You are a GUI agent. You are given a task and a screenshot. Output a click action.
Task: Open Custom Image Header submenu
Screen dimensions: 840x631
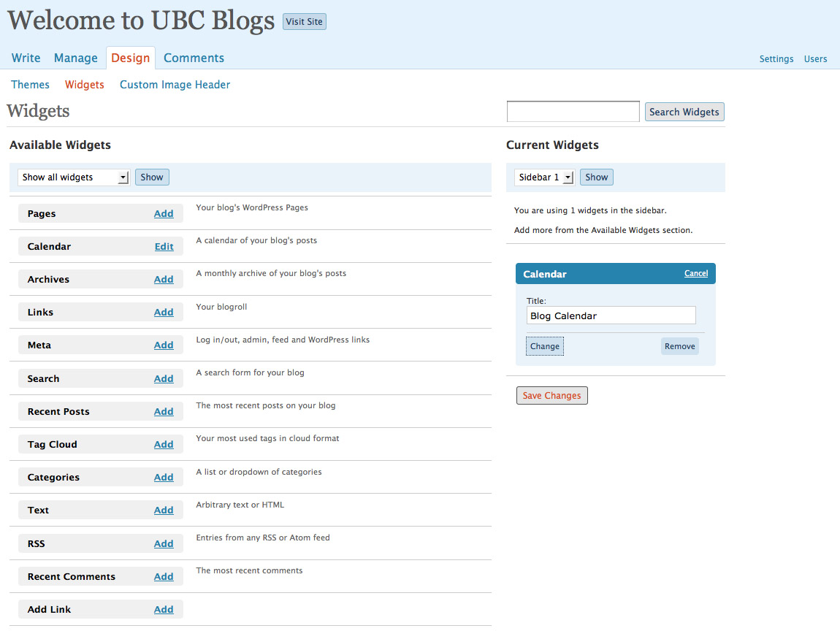tap(175, 85)
